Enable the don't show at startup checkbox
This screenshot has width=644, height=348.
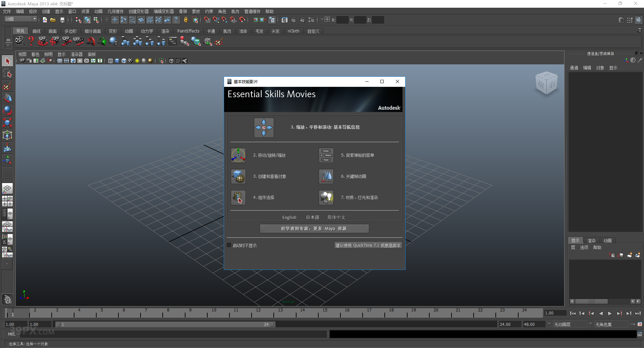[229, 245]
